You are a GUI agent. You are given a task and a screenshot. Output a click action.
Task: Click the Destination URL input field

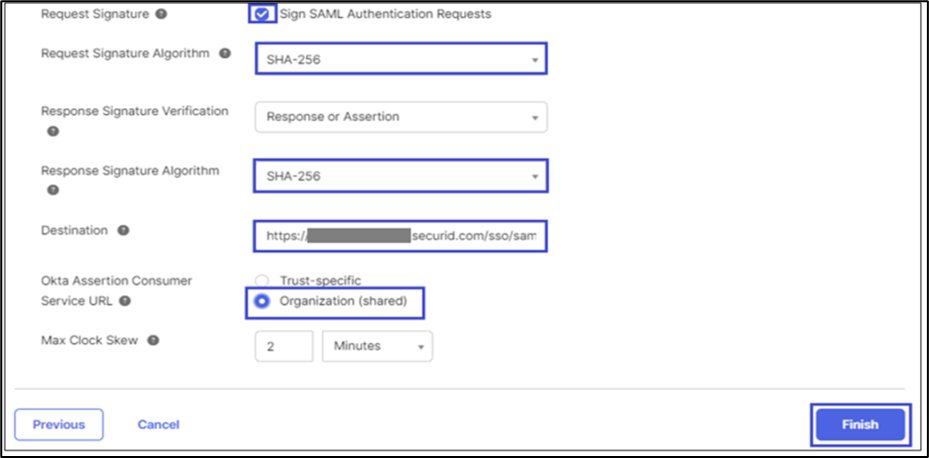[x=401, y=236]
